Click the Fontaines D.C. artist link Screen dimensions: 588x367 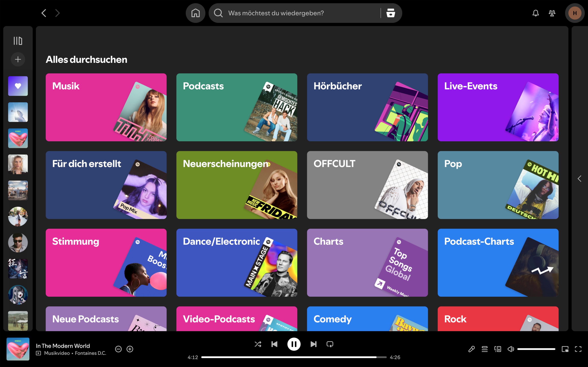pos(90,353)
